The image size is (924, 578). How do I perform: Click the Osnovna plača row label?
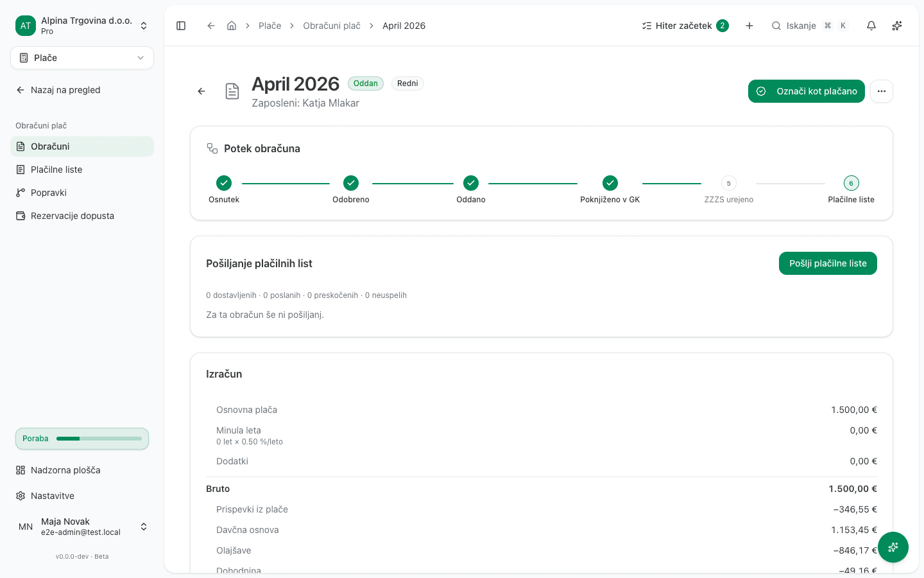[247, 410]
